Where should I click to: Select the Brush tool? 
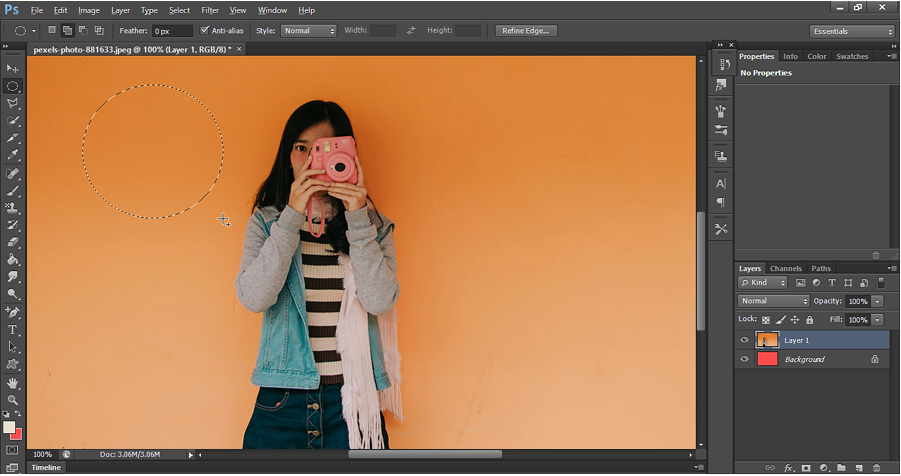[x=12, y=191]
